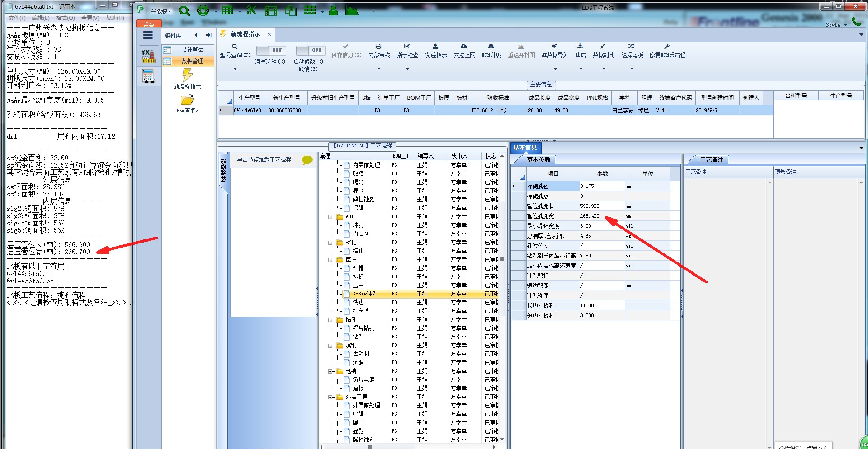The image size is (868, 449).
Task: Click the green film strip icon
Action: point(271,10)
